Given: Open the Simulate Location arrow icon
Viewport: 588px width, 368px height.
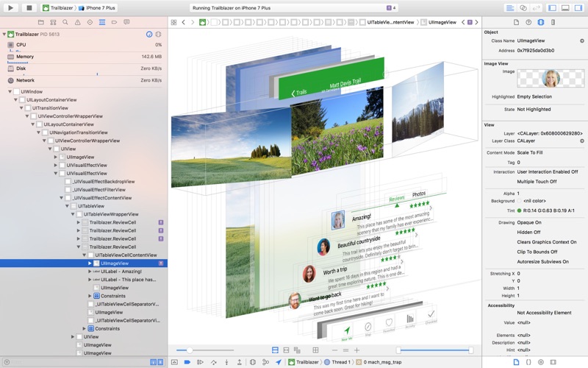Looking at the screenshot, I should point(279,362).
